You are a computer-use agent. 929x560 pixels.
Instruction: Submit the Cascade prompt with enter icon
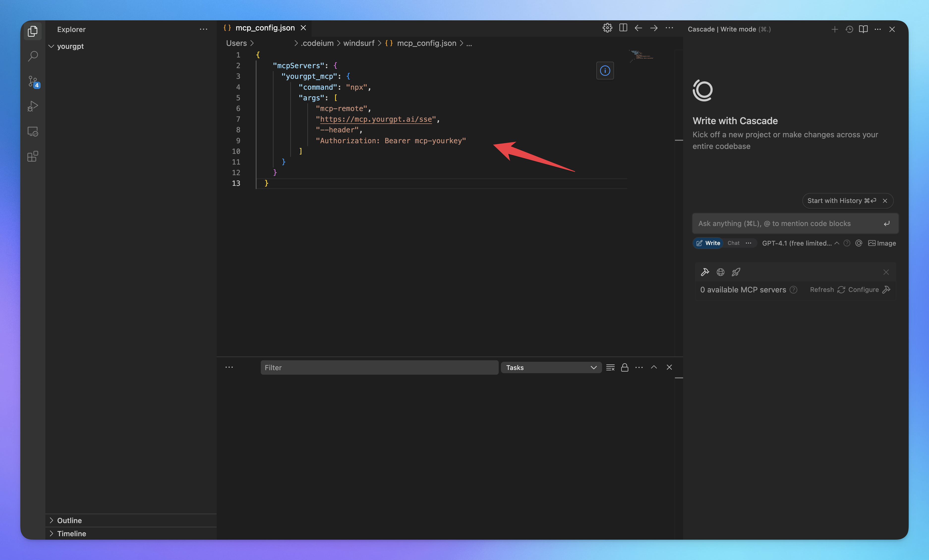887,224
